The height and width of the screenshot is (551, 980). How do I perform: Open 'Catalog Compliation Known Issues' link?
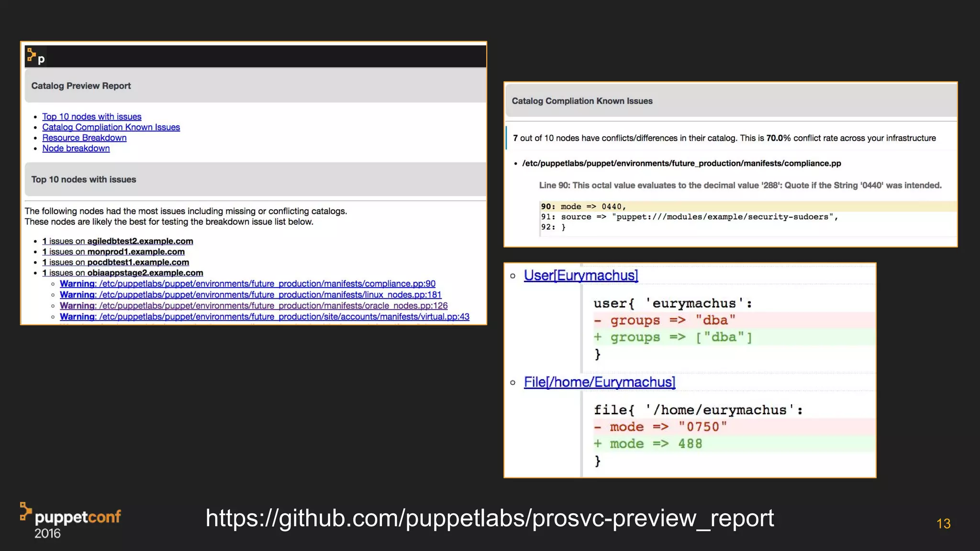[111, 127]
